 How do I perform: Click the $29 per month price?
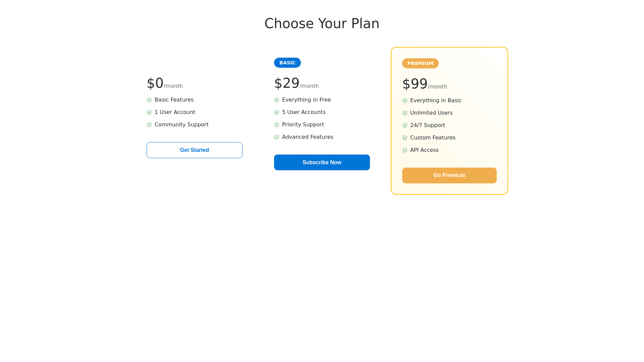296,83
